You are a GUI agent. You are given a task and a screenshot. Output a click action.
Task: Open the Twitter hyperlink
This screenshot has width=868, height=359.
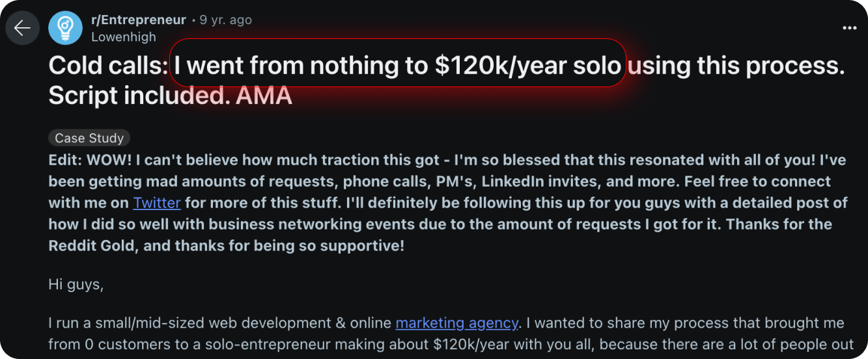point(157,203)
